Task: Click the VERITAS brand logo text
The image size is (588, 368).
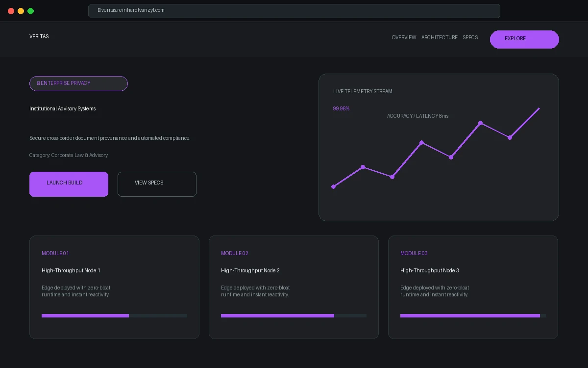Action: click(x=39, y=37)
